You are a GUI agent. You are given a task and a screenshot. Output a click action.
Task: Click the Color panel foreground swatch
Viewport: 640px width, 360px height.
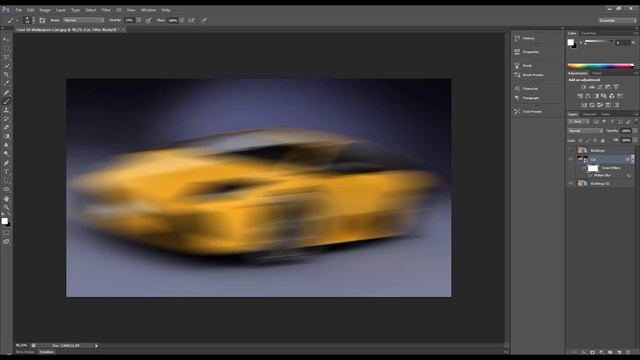click(x=571, y=42)
